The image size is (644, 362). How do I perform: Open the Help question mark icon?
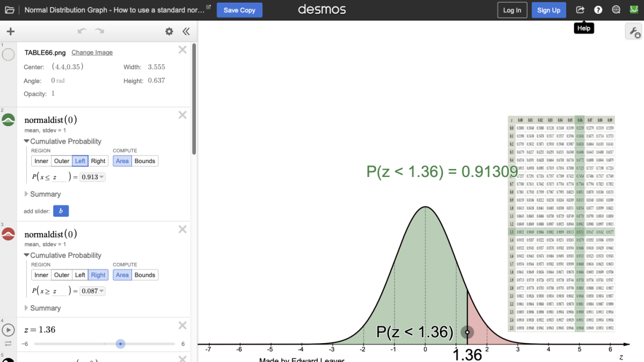(x=598, y=10)
